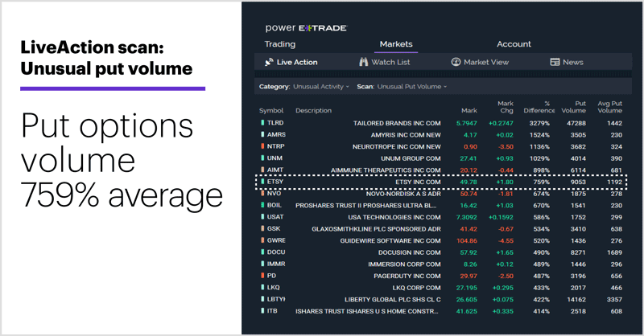This screenshot has width=644, height=336.
Task: Select the LKQ symbol
Action: (x=273, y=287)
